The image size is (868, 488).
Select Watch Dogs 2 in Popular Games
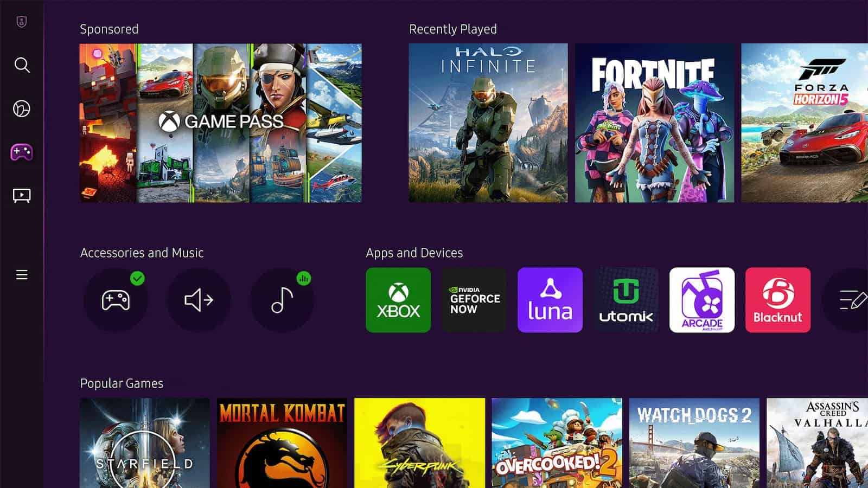694,443
